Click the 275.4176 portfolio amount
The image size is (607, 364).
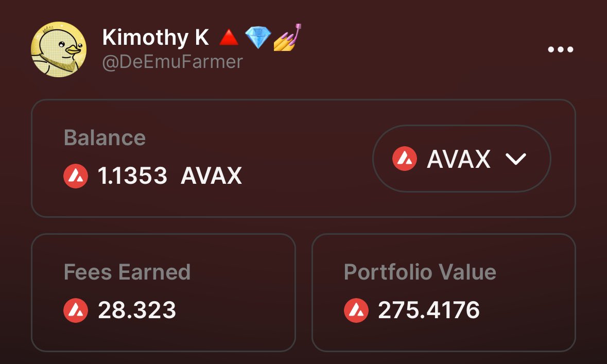click(x=429, y=310)
